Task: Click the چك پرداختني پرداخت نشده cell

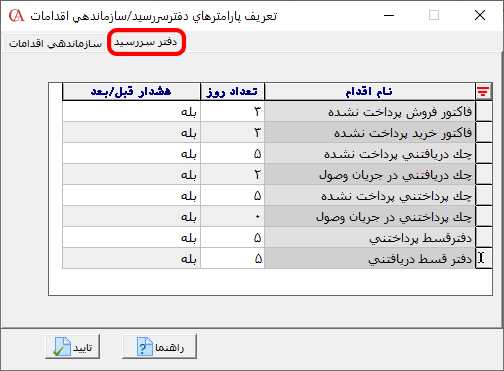Action: [x=370, y=195]
